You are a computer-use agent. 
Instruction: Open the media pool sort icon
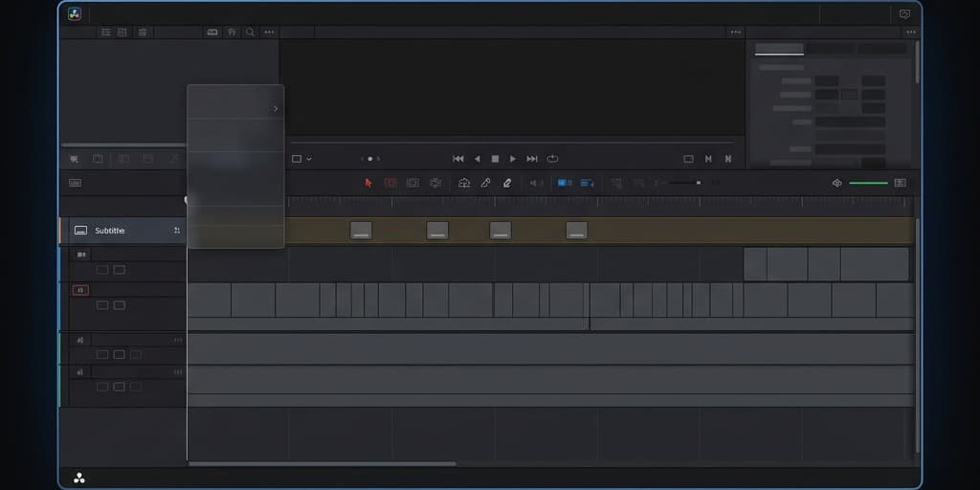pos(232,32)
